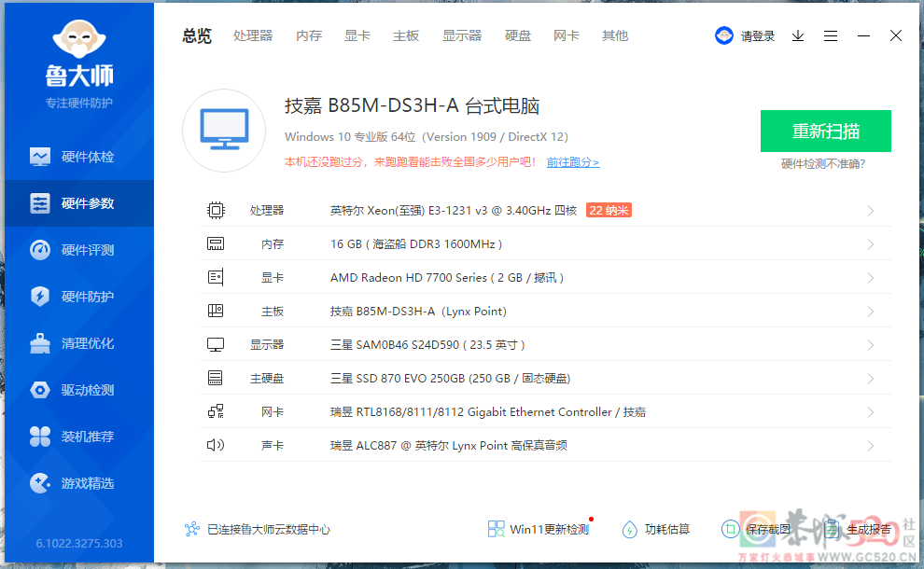Image resolution: width=924 pixels, height=569 pixels.
Task: Switch to the top 网卡 tab
Action: coord(567,36)
